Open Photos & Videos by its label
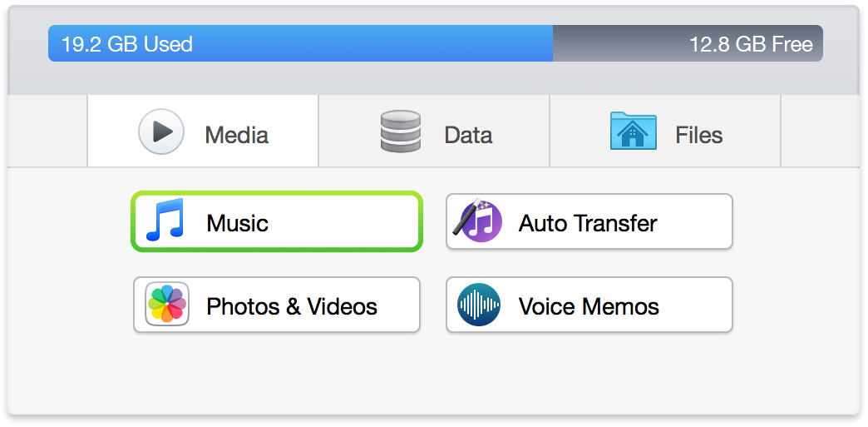The width and height of the screenshot is (868, 427). click(292, 306)
